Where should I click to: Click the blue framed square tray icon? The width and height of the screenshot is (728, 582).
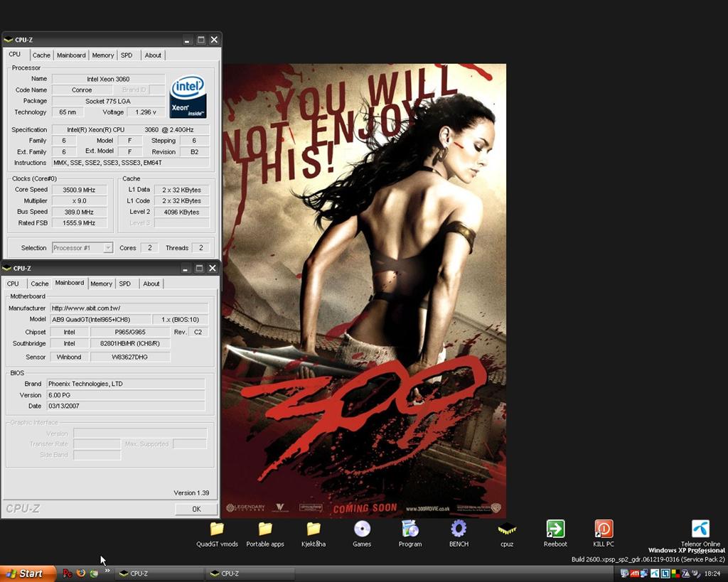665,573
